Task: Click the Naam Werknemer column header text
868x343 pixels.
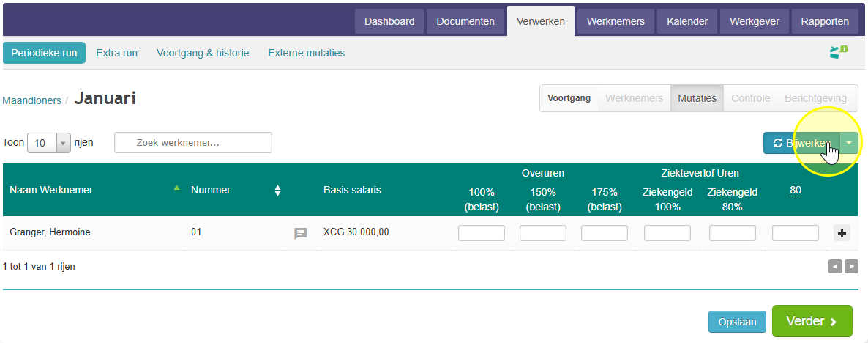Action: pos(51,190)
